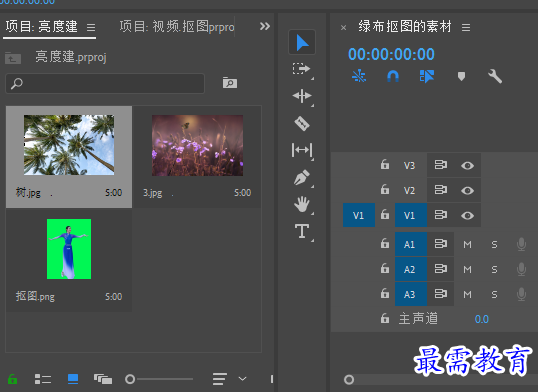Add a marker in the timeline
The height and width of the screenshot is (392, 538).
[461, 76]
